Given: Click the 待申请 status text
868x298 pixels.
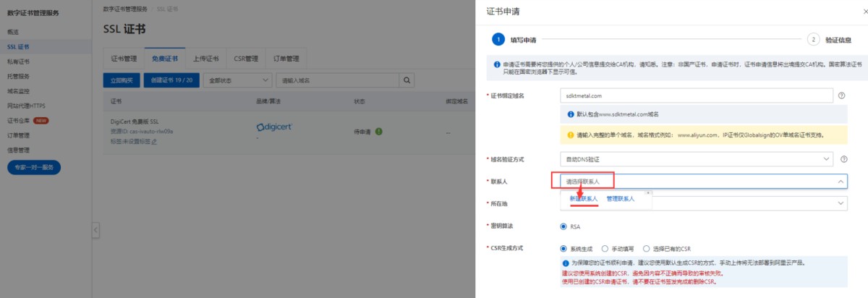Looking at the screenshot, I should [362, 132].
